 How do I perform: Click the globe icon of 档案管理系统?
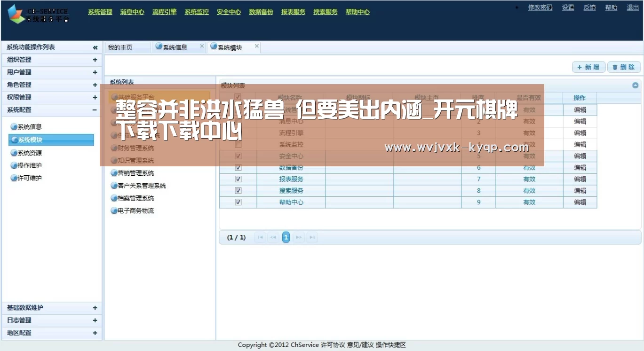click(114, 198)
